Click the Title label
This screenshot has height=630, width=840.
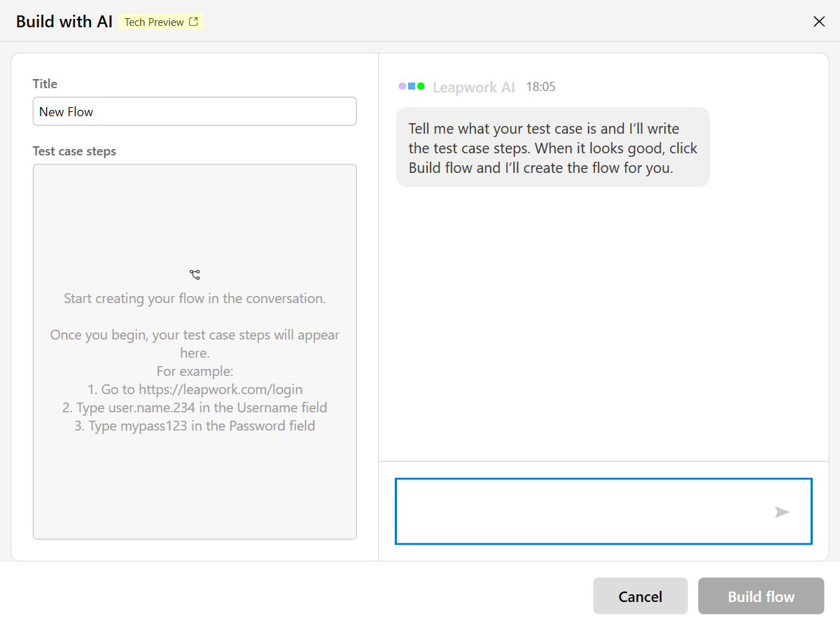[x=45, y=84]
